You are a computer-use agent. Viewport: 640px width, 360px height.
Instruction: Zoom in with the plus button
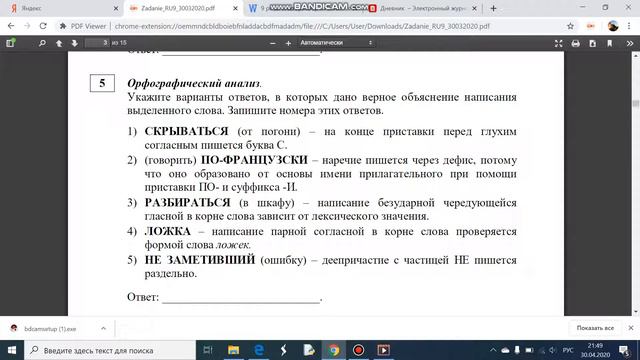point(288,43)
